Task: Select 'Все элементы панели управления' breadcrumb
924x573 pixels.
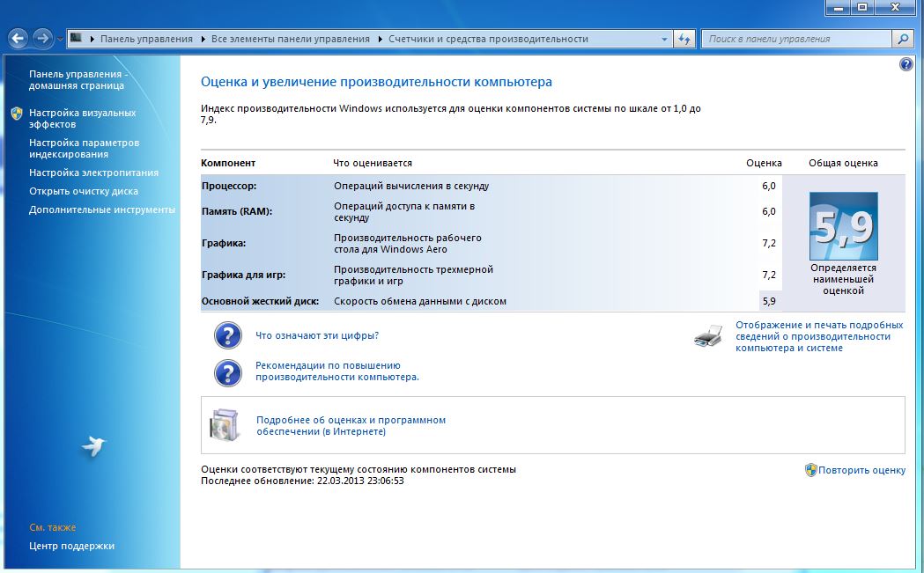Action: tap(291, 39)
